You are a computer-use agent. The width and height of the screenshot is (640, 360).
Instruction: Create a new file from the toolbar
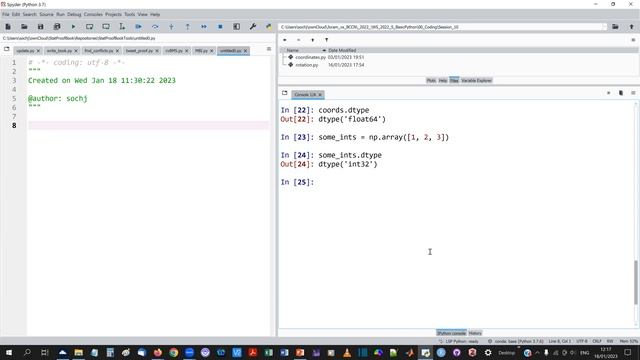pyautogui.click(x=8, y=27)
